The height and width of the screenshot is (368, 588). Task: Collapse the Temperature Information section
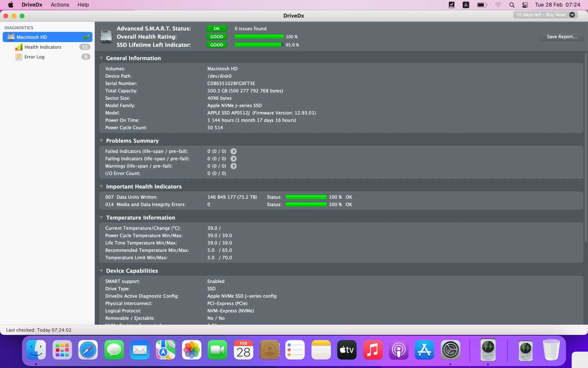tap(101, 218)
